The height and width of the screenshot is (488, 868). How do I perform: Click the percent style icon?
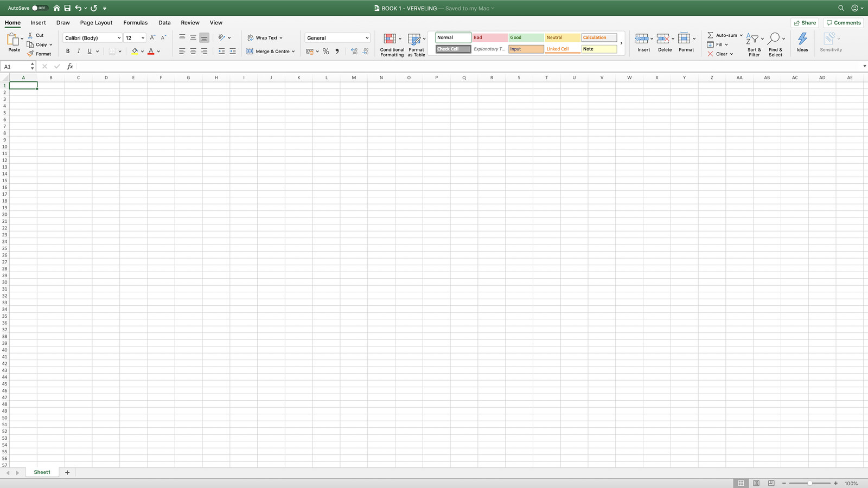click(x=325, y=52)
